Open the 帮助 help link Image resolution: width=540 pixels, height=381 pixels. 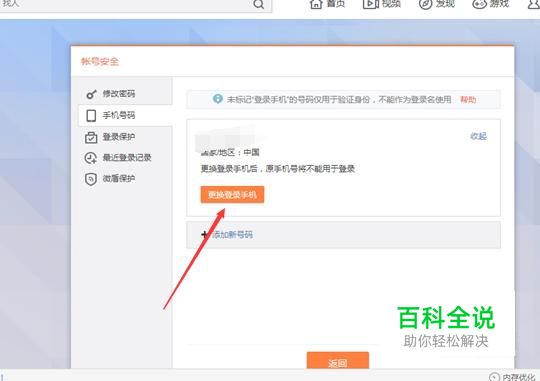point(468,100)
